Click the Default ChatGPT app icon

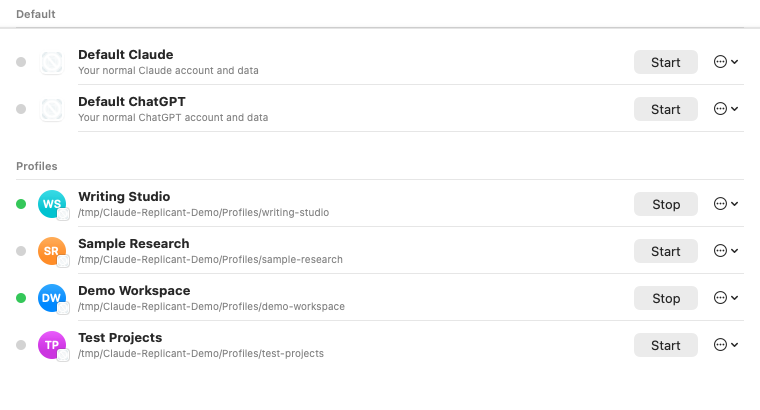pyautogui.click(x=52, y=109)
